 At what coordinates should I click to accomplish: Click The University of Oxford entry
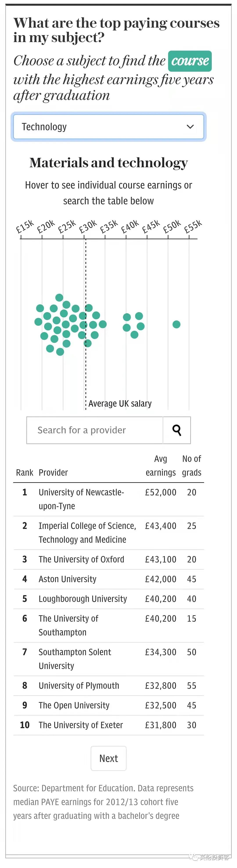click(109, 559)
